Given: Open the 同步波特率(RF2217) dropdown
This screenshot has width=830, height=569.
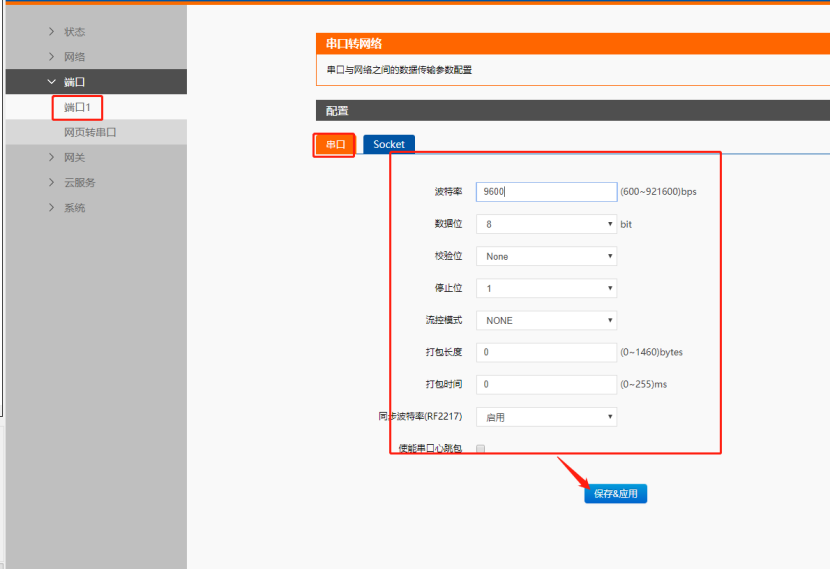Looking at the screenshot, I should pyautogui.click(x=546, y=416).
